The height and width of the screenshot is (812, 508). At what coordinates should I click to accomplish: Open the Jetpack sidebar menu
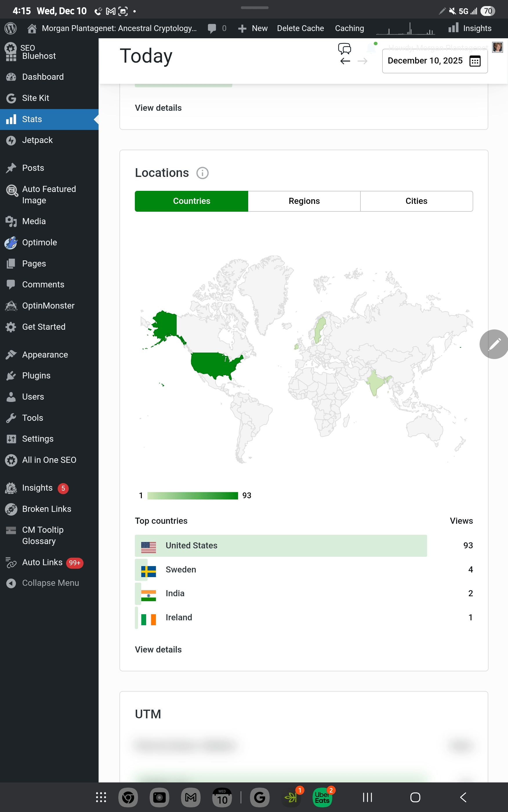(x=37, y=140)
